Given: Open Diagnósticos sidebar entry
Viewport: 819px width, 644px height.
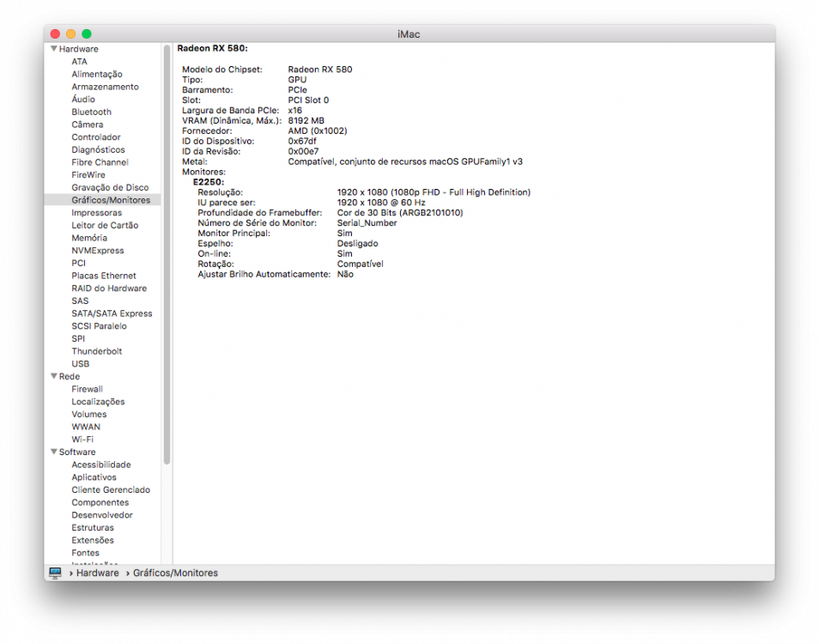Looking at the screenshot, I should 98,150.
